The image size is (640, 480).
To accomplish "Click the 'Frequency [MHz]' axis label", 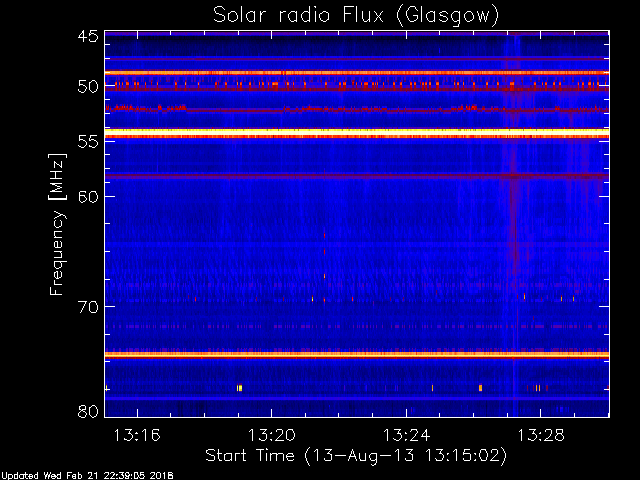I will [x=57, y=224].
